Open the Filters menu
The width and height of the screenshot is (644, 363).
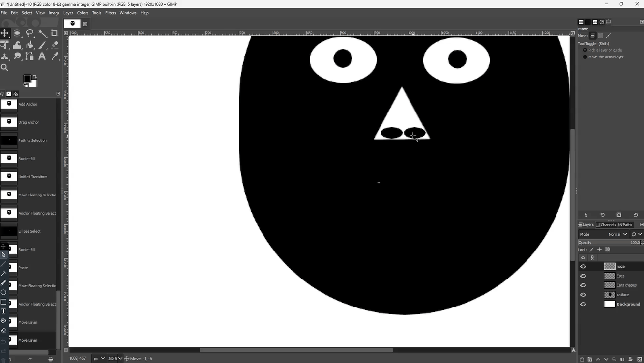coord(111,13)
